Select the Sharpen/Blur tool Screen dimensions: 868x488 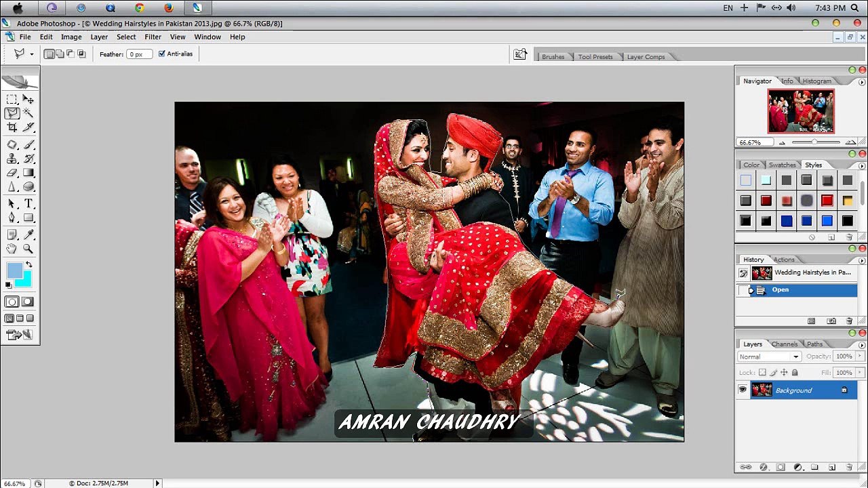click(12, 186)
